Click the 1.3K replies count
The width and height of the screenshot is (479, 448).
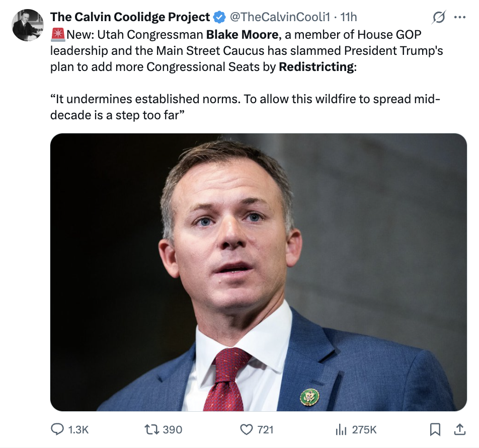point(77,429)
